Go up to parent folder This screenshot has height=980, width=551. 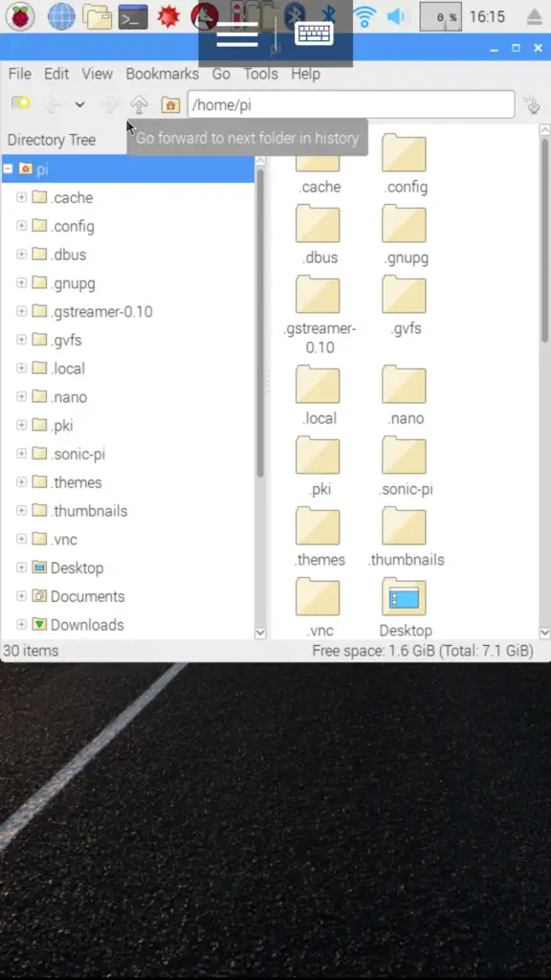point(139,104)
